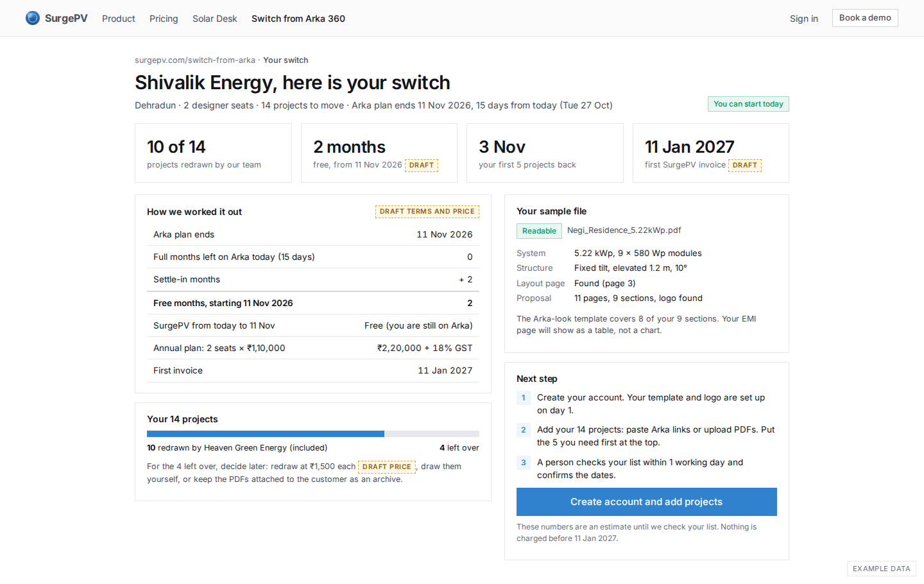The image size is (924, 584).
Task: Click the 'Settle-in months' row label
Action: [x=187, y=280]
